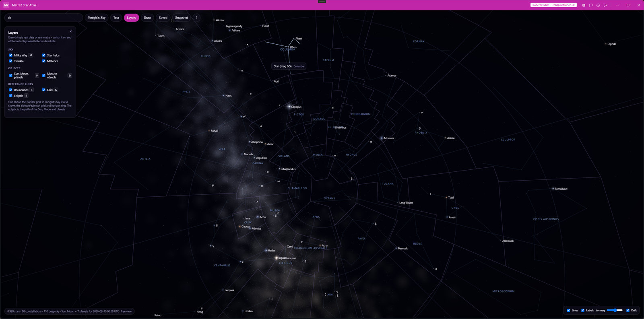The image size is (644, 319).
Task: Open the question mark help button
Action: coord(196,18)
